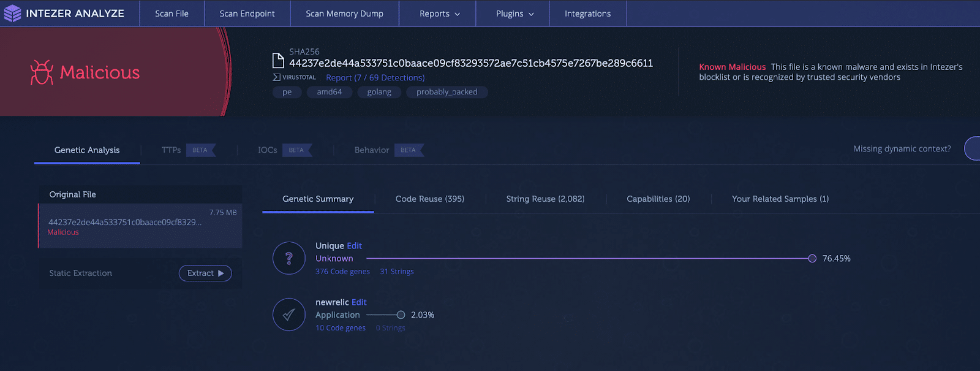This screenshot has width=980, height=371.
Task: Click the Extract play arrow icon
Action: 221,273
